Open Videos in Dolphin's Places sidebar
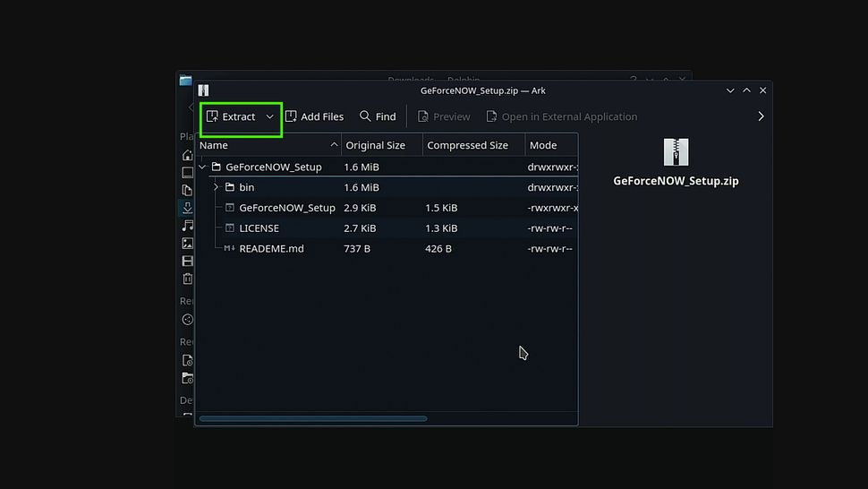This screenshot has width=868, height=489. point(188,261)
